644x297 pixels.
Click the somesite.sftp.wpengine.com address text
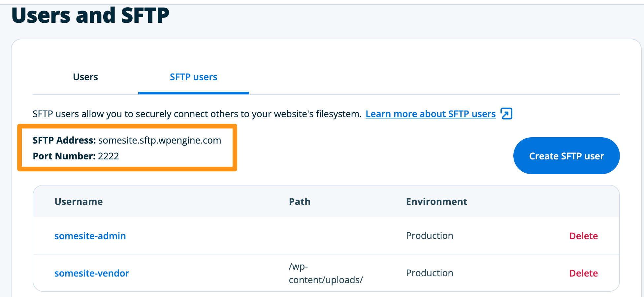160,140
